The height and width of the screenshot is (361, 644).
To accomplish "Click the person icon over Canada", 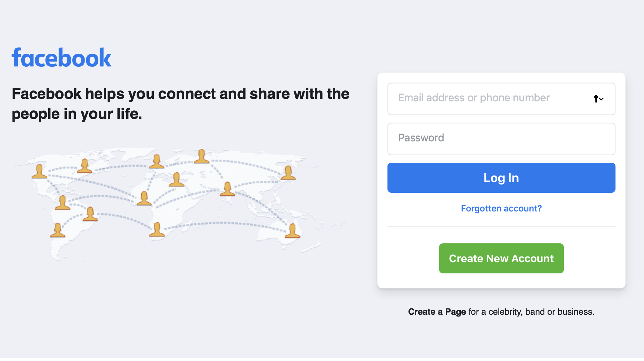I will (x=85, y=166).
